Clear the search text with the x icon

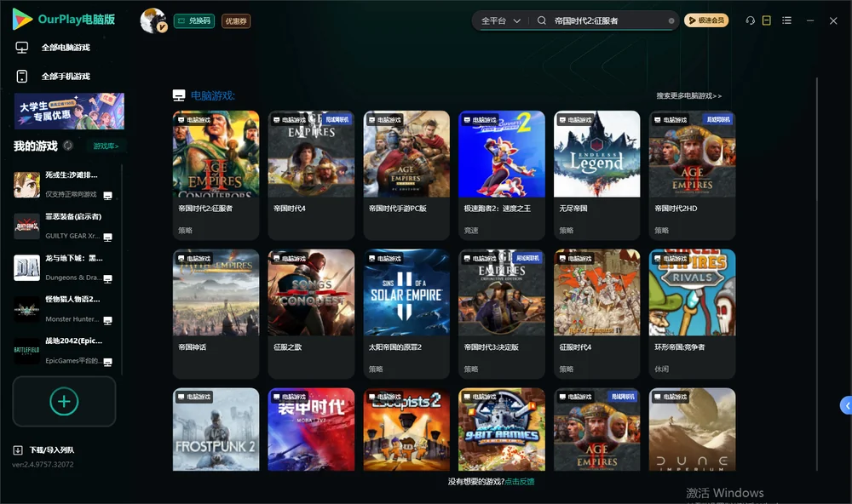[671, 21]
